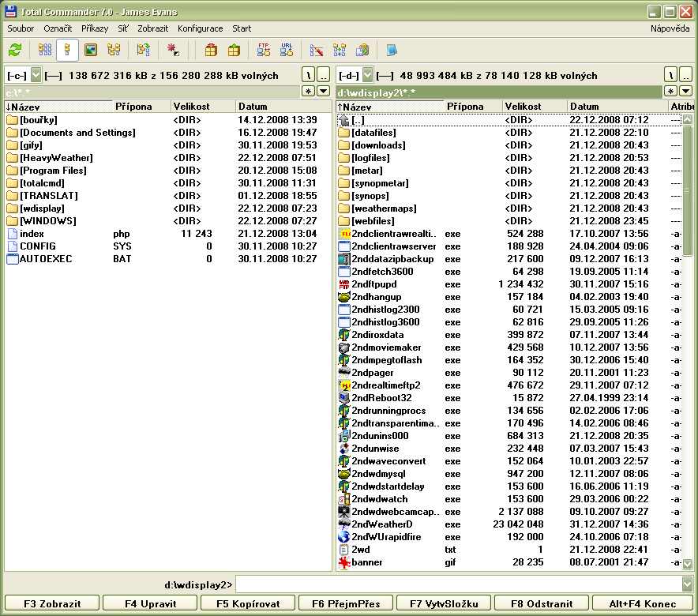The image size is (698, 616).
Task: Click root backslash button of d: panel
Action: point(670,75)
